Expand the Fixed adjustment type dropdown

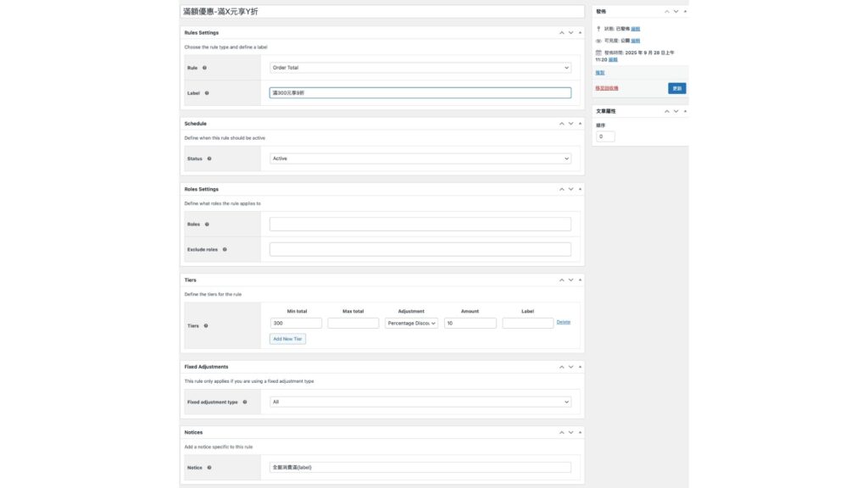pos(420,402)
